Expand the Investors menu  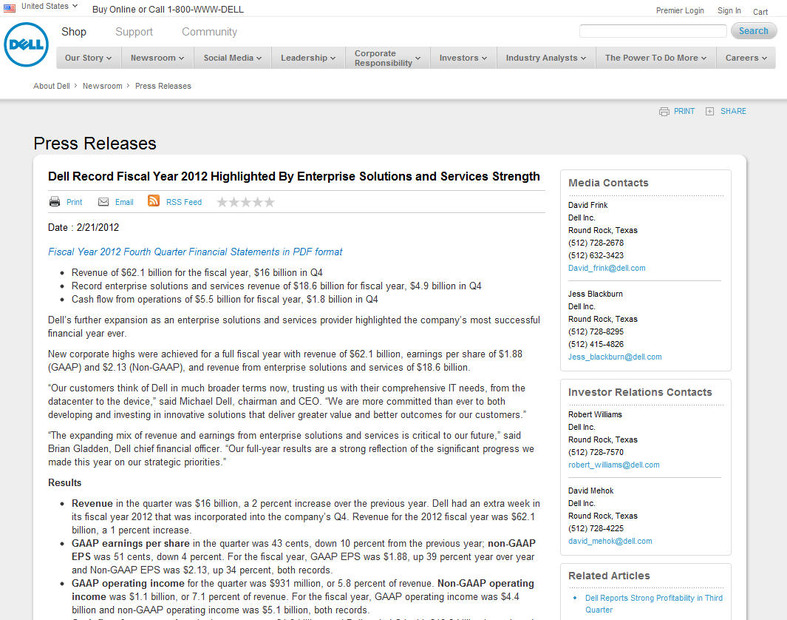(463, 58)
